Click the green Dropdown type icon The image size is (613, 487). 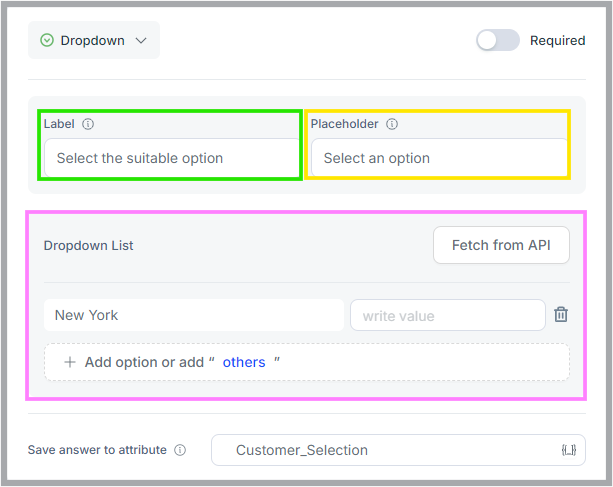(47, 40)
